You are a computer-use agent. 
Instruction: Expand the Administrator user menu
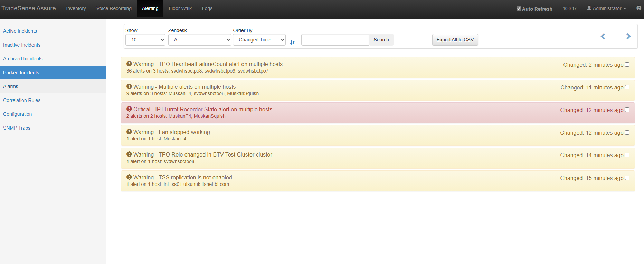tap(606, 8)
